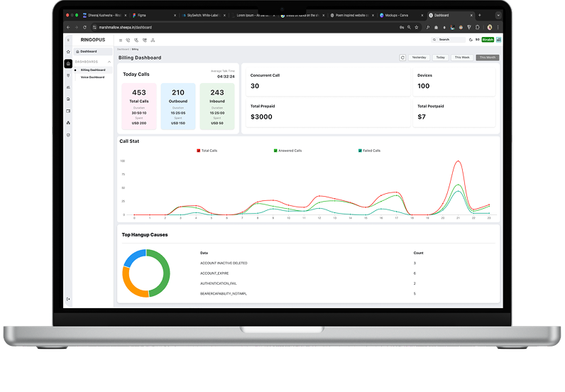The height and width of the screenshot is (392, 565).
Task: Click the logout icon at sidebar bottom
Action: click(x=68, y=299)
